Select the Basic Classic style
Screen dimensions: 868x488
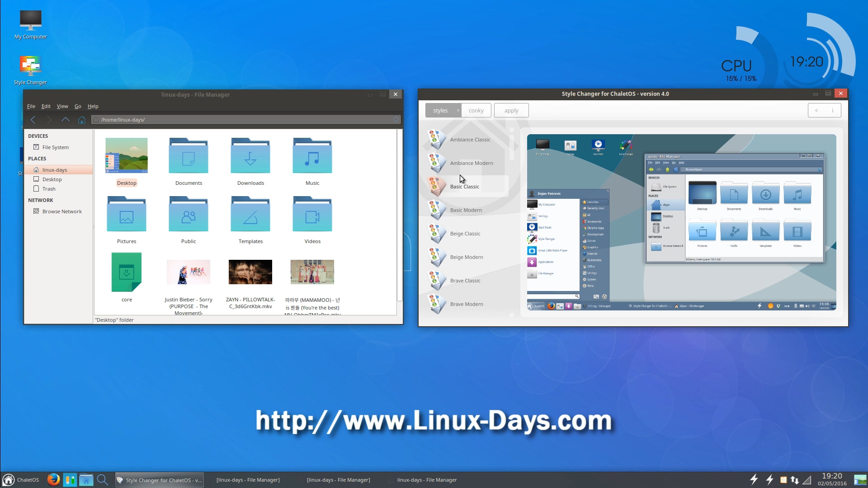point(467,187)
